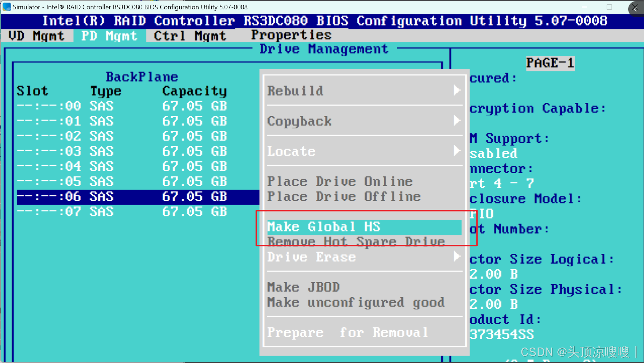Select drive slot 02 row
The image size is (644, 363).
click(x=138, y=136)
